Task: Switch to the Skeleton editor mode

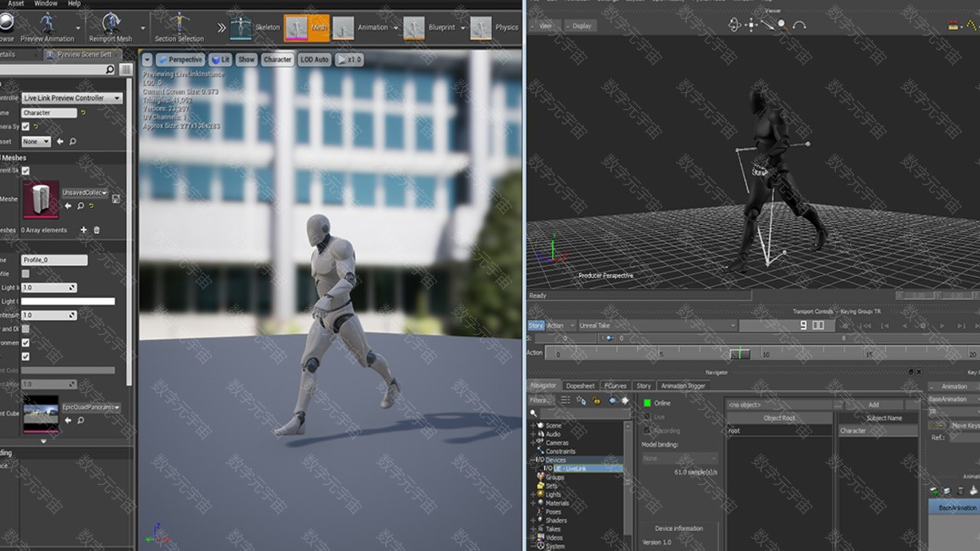Action: pyautogui.click(x=241, y=28)
